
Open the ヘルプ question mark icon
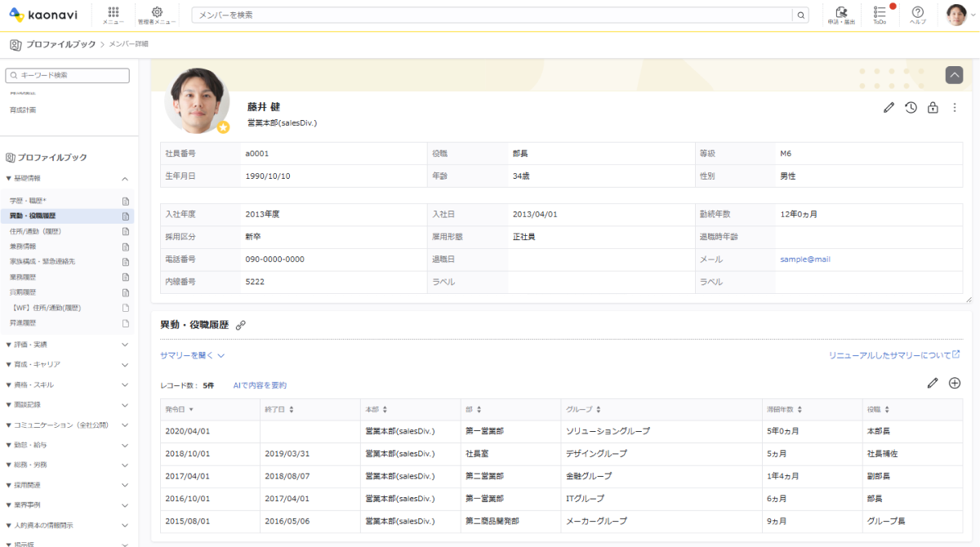coord(918,15)
